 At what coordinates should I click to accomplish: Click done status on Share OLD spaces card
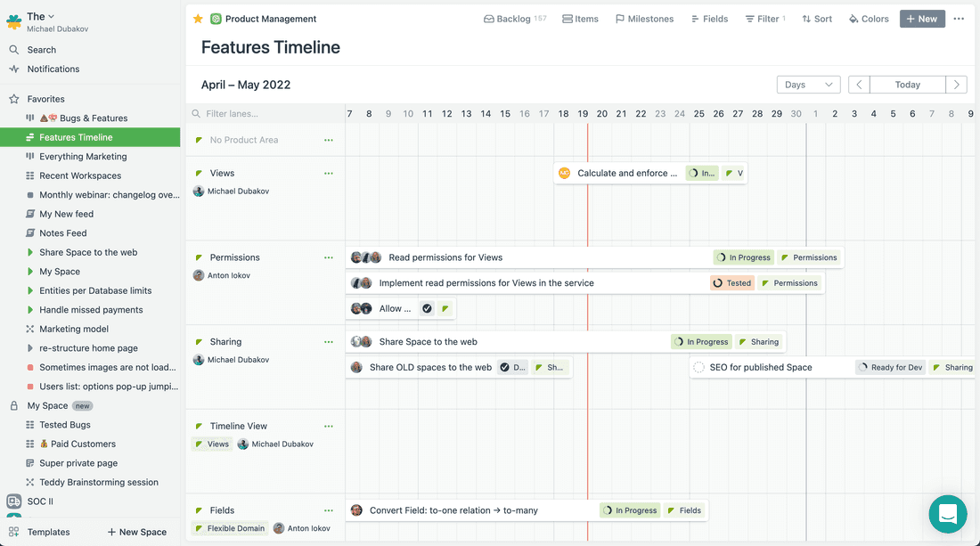pos(504,367)
